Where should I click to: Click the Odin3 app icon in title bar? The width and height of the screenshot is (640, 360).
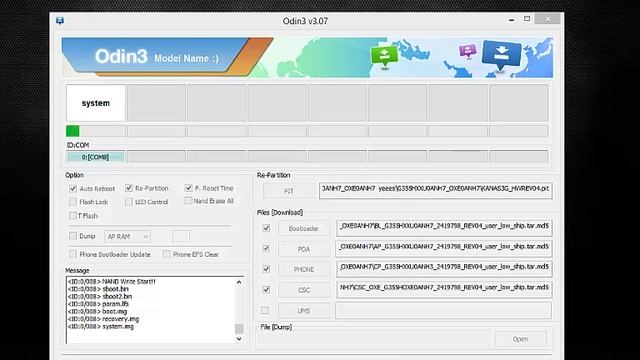pyautogui.click(x=60, y=21)
